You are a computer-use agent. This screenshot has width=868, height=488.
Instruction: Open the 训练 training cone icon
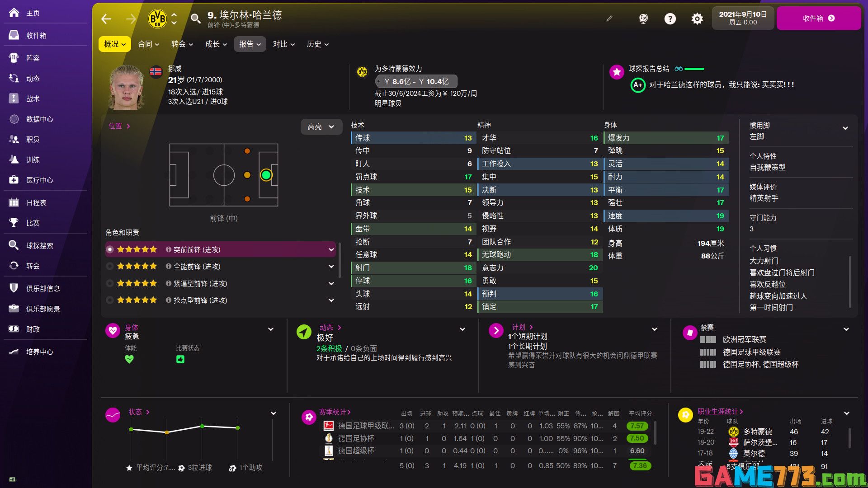(14, 160)
